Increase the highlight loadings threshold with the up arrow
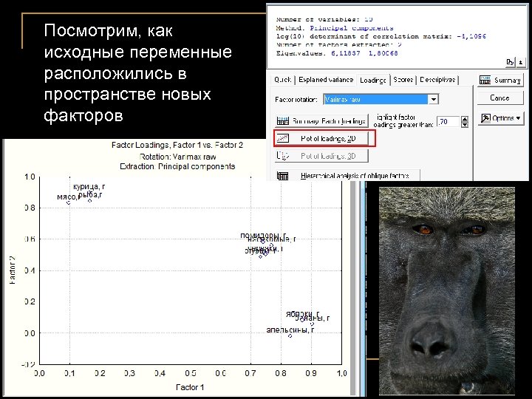532x399 pixels. click(x=465, y=119)
